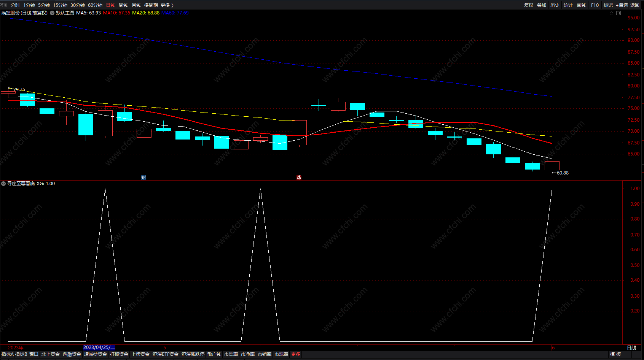Click the red 涨 marker on chart
Screen dimensions: 644x360
click(299, 178)
